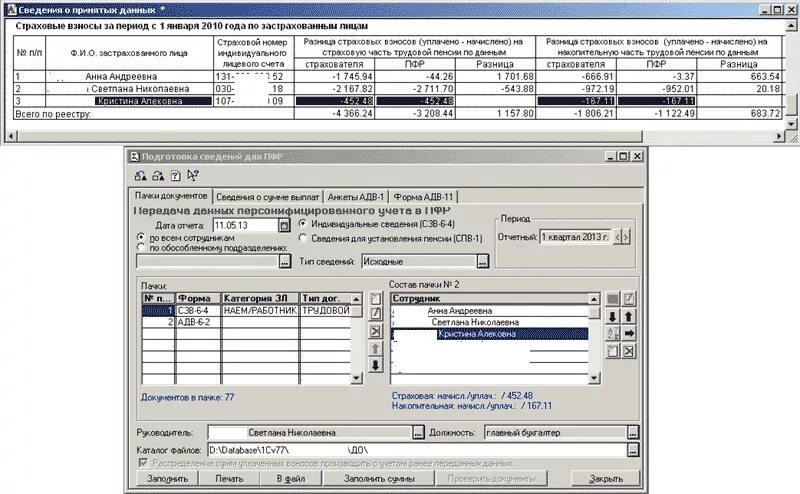Add new employee to Состав пачки
The height and width of the screenshot is (494, 800).
(x=613, y=351)
